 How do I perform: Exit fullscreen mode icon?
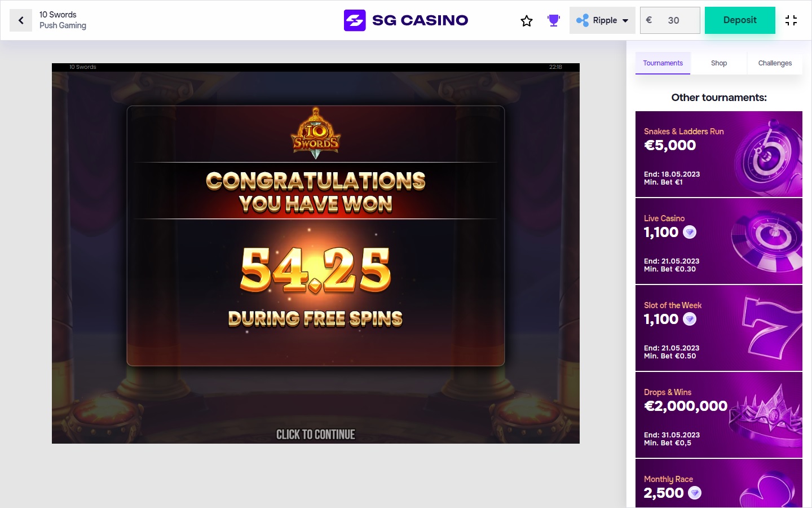(791, 20)
